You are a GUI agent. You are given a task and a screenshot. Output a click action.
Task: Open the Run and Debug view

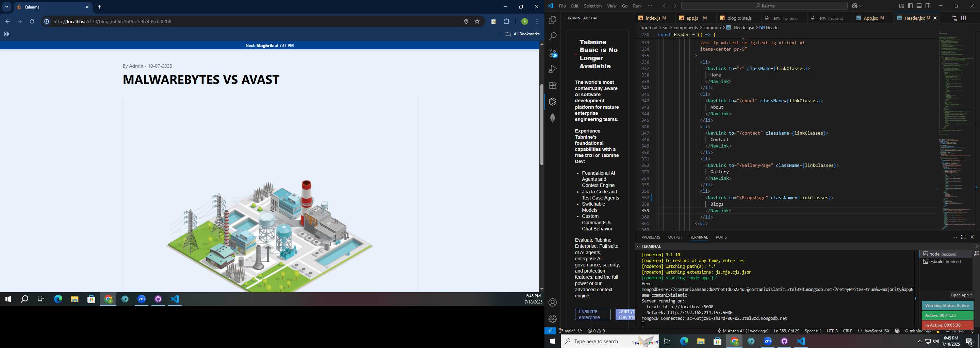(552, 69)
